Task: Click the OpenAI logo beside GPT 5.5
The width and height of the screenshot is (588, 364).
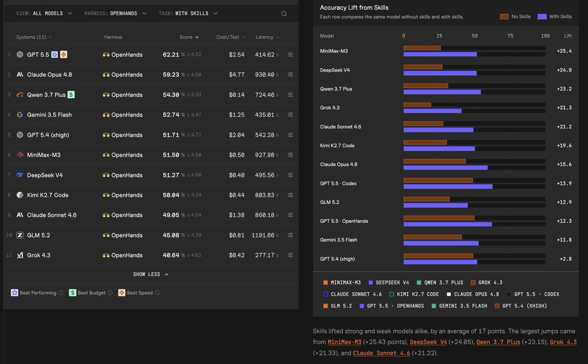Action: pos(20,54)
